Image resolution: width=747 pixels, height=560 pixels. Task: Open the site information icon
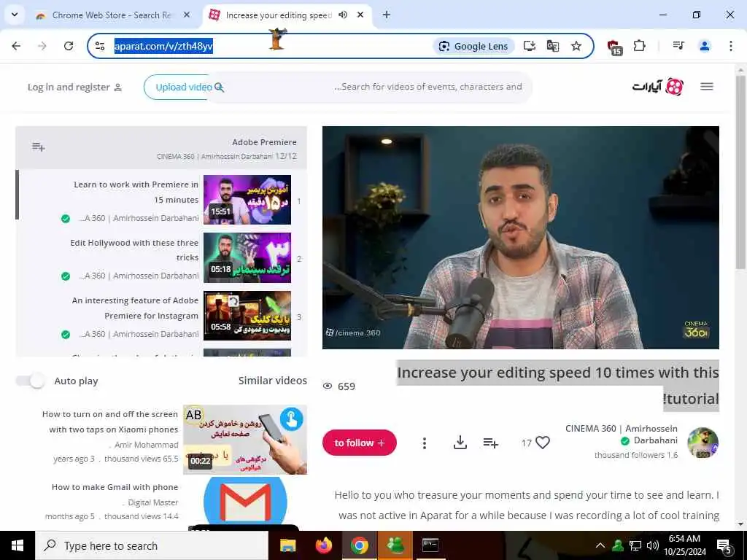click(99, 46)
